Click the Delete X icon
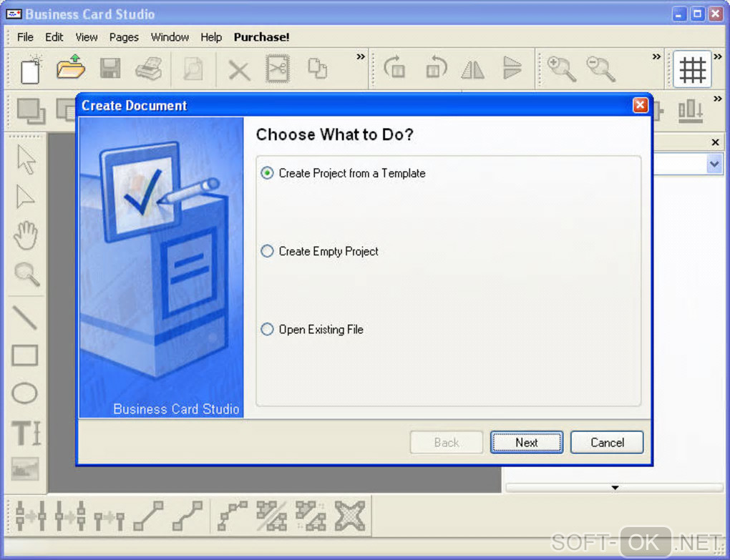 pos(239,72)
